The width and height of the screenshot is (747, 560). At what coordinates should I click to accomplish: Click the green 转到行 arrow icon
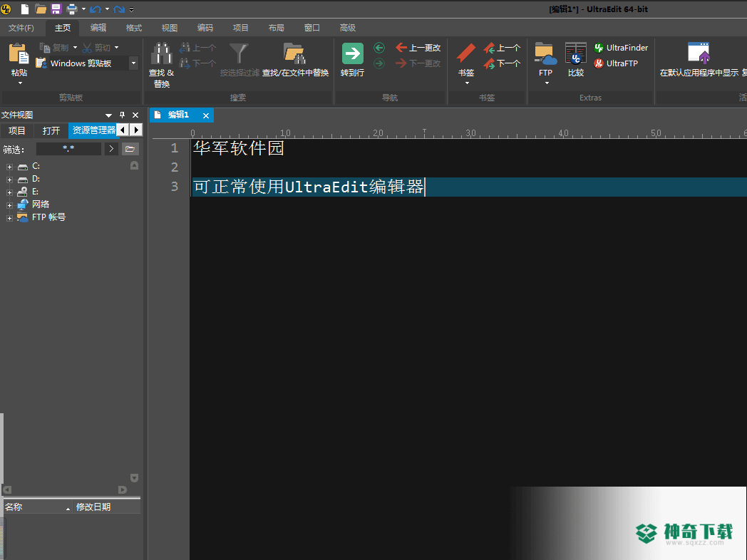353,53
